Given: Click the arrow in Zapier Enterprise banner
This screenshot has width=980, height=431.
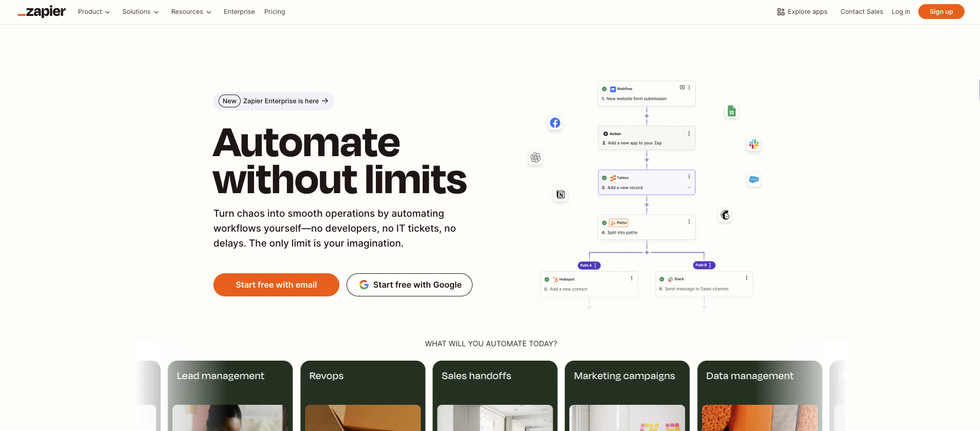Looking at the screenshot, I should pos(325,101).
